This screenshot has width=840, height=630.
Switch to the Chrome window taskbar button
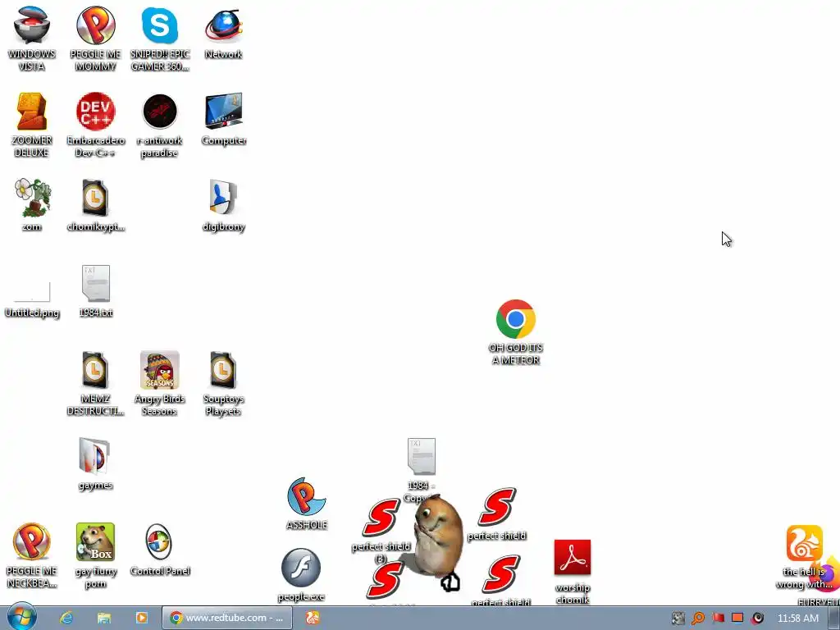[227, 619]
